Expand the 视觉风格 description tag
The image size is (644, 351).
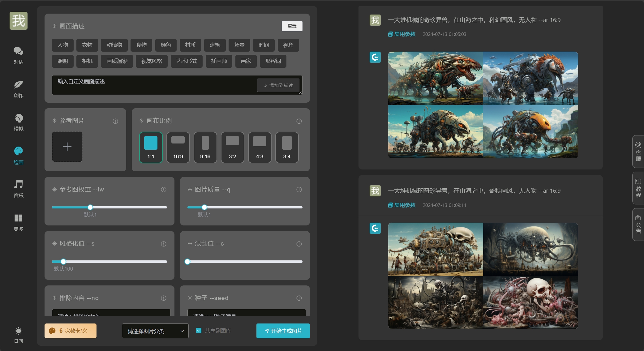[x=152, y=61]
